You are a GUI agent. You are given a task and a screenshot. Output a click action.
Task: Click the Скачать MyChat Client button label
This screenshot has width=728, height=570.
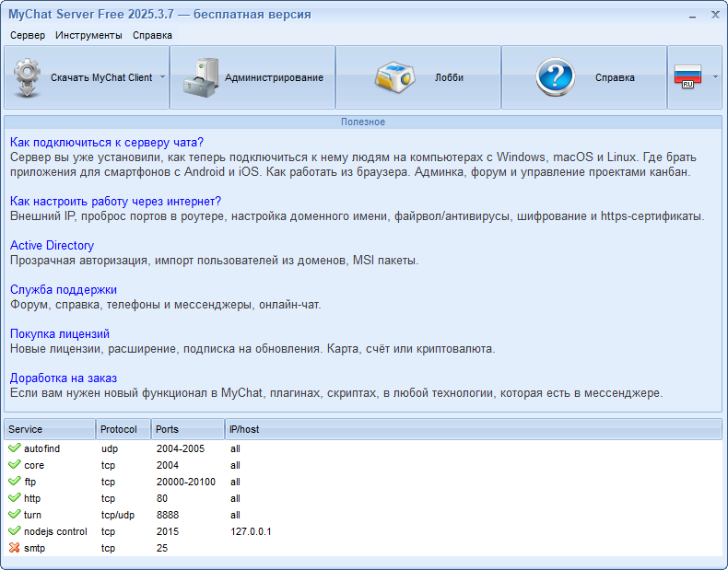101,77
